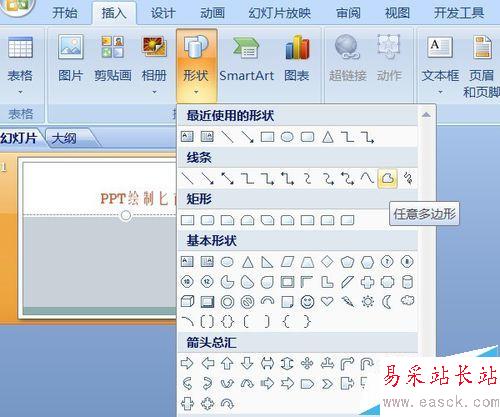Open the 表格 table dropdown
This screenshot has width=500, height=417.
point(20,65)
